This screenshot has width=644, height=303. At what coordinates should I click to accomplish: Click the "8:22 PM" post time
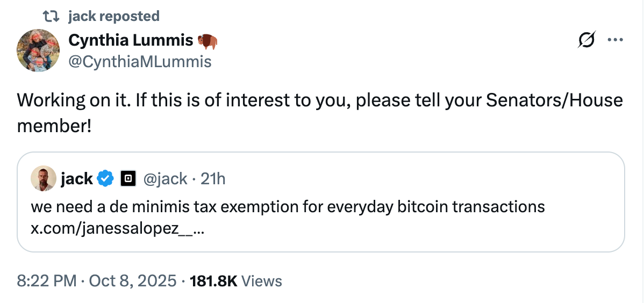47,280
